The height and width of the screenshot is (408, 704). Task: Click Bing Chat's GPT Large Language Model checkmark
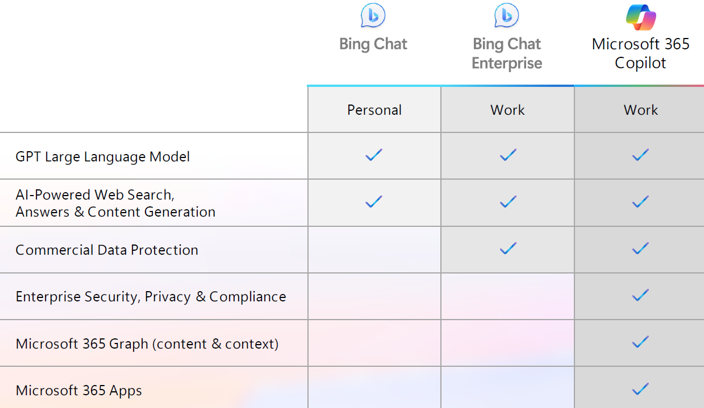point(374,155)
